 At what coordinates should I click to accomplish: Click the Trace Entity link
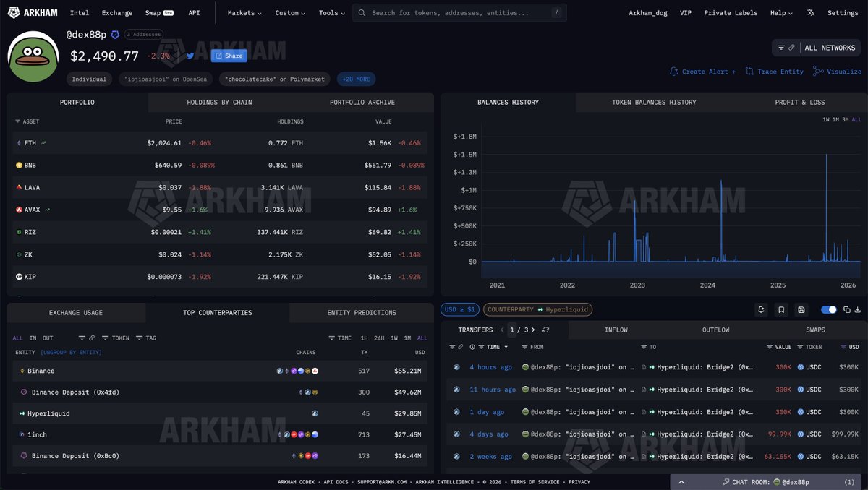click(774, 72)
